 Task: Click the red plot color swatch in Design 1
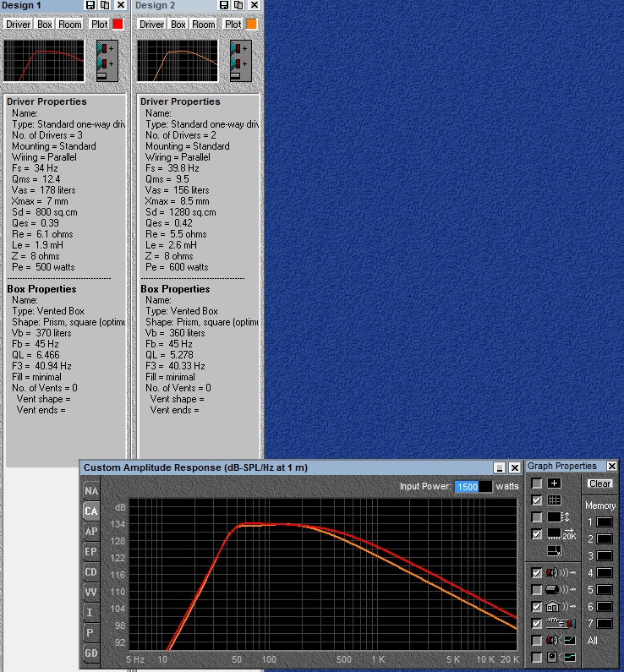click(x=118, y=25)
